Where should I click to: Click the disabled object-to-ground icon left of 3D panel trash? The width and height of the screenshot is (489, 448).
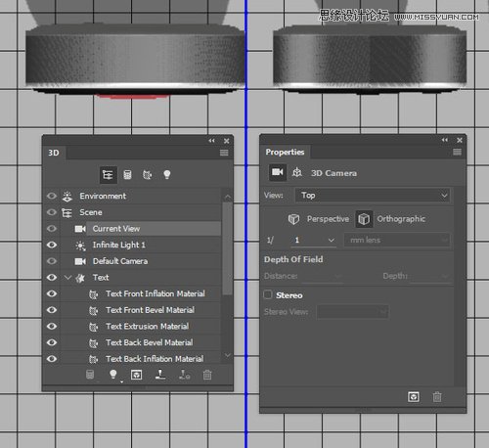pyautogui.click(x=184, y=375)
